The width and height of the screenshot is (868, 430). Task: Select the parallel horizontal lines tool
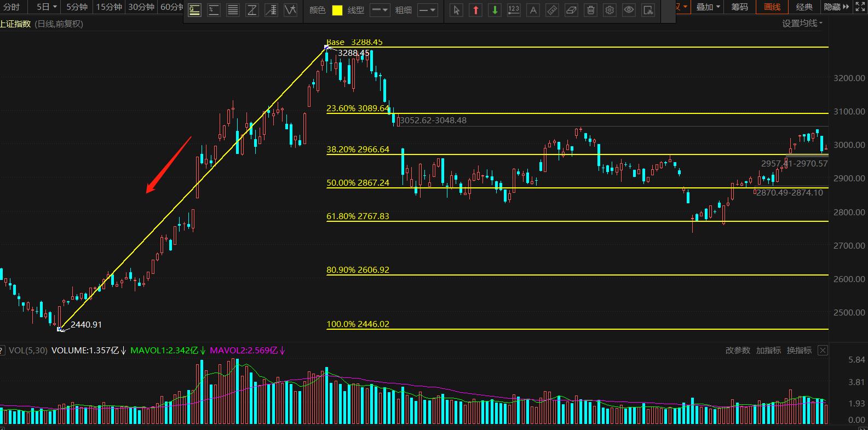pos(233,10)
